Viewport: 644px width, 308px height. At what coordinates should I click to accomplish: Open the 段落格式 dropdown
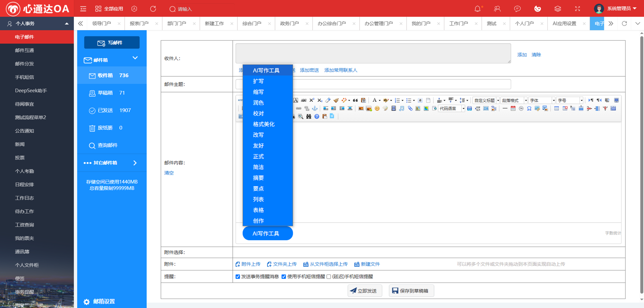[x=514, y=100]
